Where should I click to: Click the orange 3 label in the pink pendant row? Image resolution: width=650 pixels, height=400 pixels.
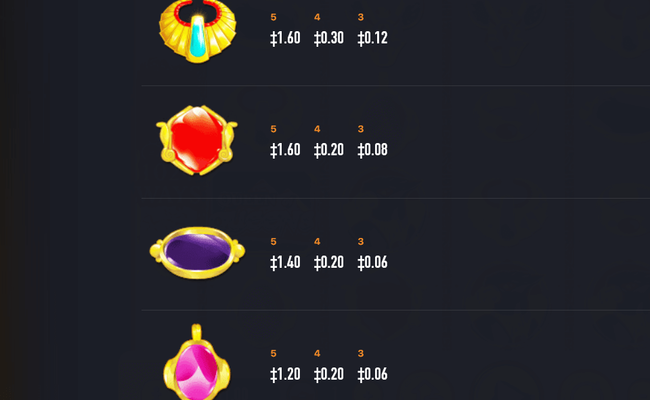(361, 353)
